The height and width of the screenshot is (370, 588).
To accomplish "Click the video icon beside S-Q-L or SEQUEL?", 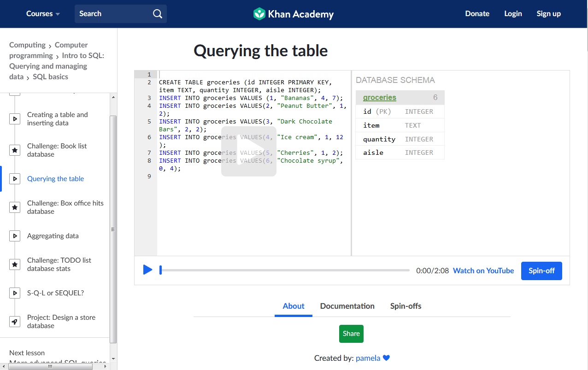I will point(15,293).
